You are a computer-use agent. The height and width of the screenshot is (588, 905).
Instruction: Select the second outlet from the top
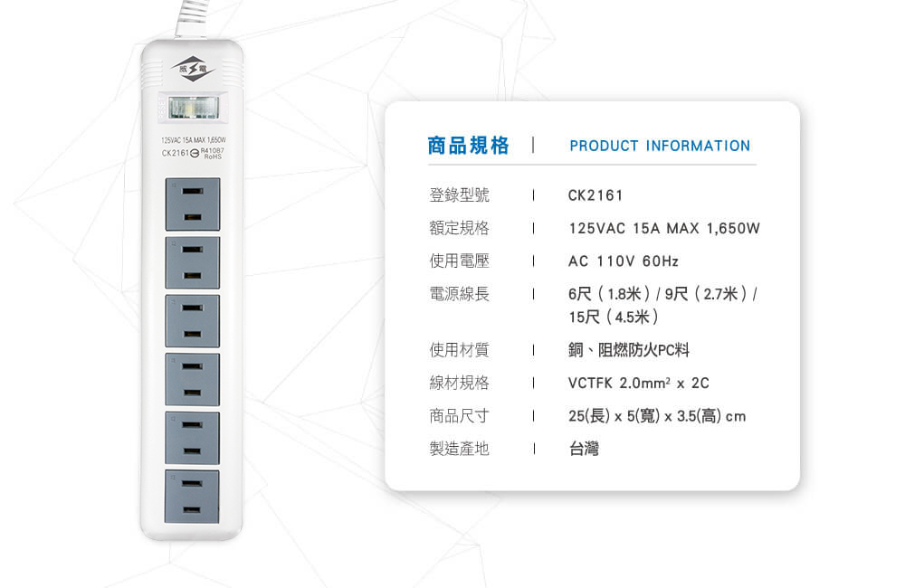pos(192,262)
